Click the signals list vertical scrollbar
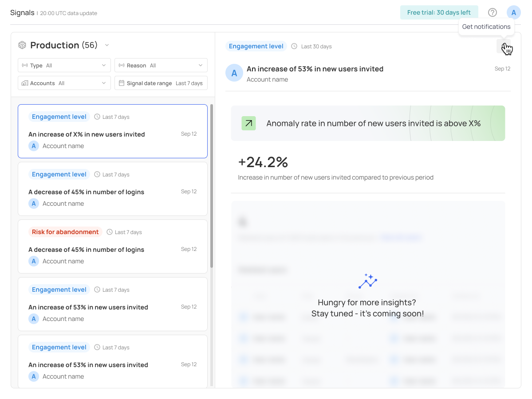Image resolution: width=532 pixels, height=399 pixels. 212,186
